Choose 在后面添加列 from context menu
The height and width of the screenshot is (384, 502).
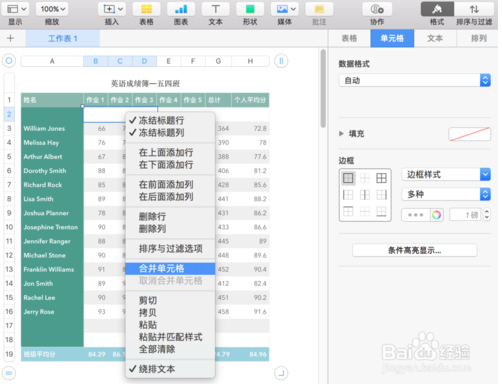(170, 197)
